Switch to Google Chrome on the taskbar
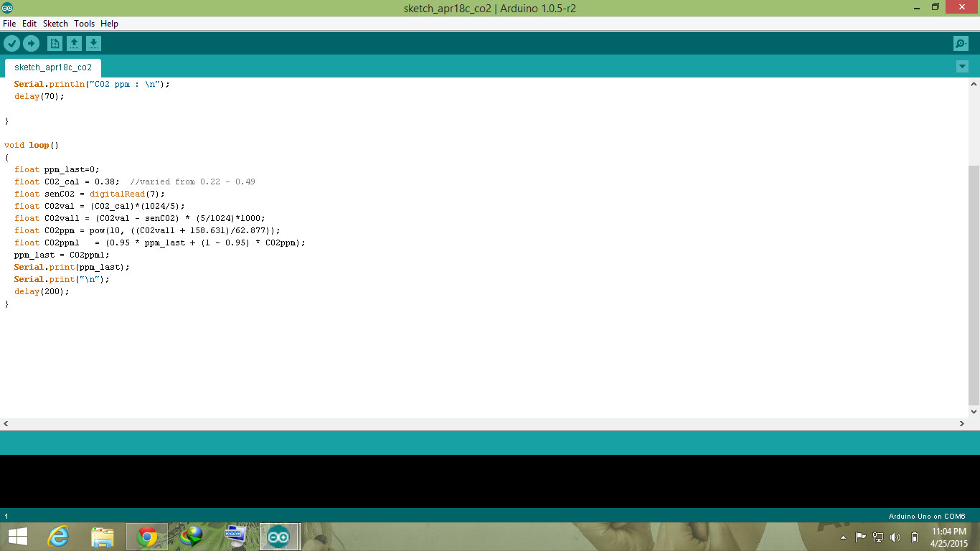Screen dimensions: 980x551 coord(147,537)
